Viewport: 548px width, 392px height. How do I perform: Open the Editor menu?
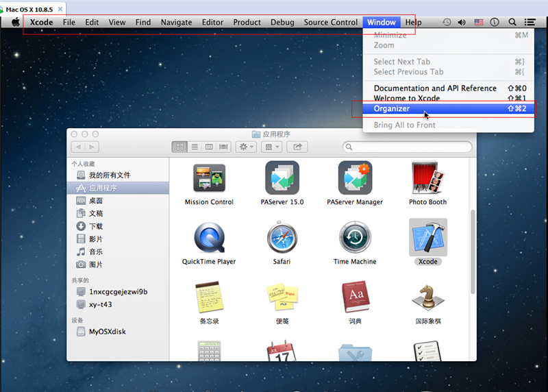212,23
